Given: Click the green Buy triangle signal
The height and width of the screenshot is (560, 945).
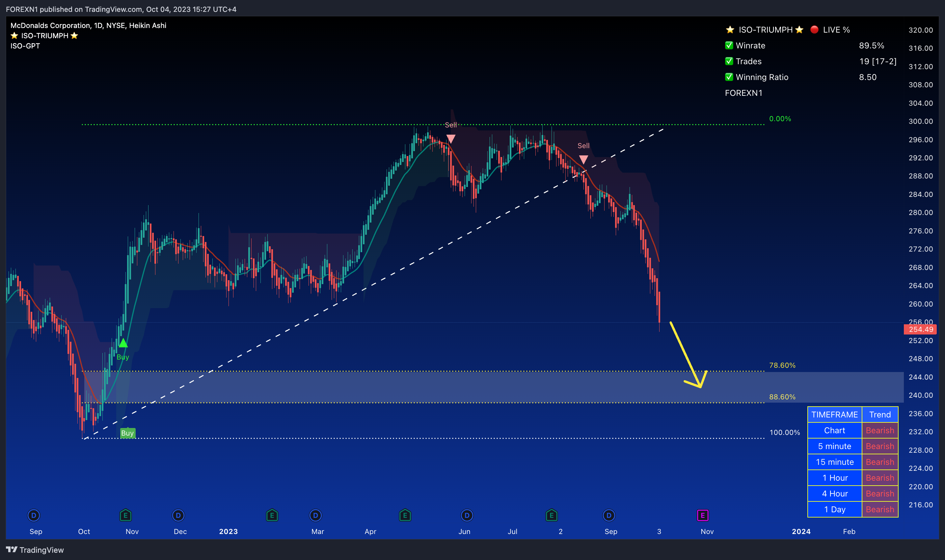Looking at the screenshot, I should click(123, 343).
